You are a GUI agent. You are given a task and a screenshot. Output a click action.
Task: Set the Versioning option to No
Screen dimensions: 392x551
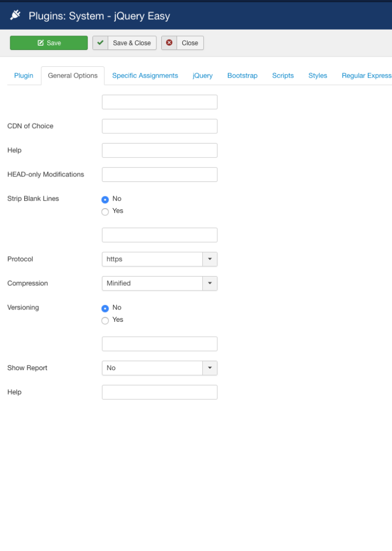[105, 308]
